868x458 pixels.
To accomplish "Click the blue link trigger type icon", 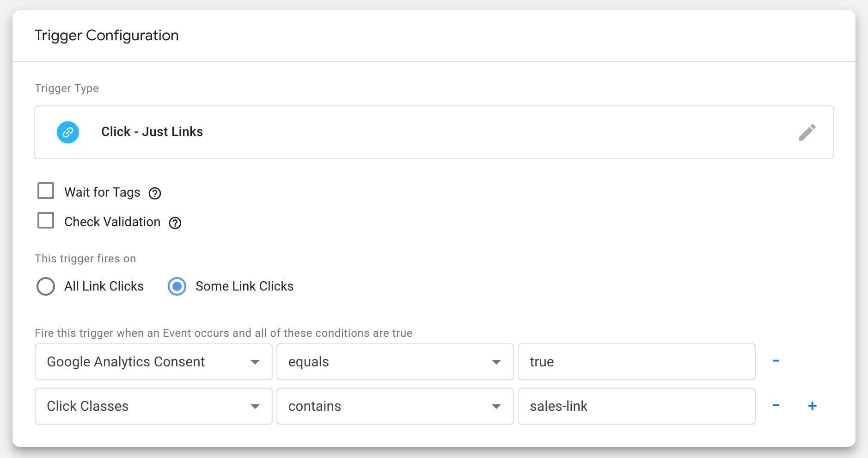I will pos(68,132).
